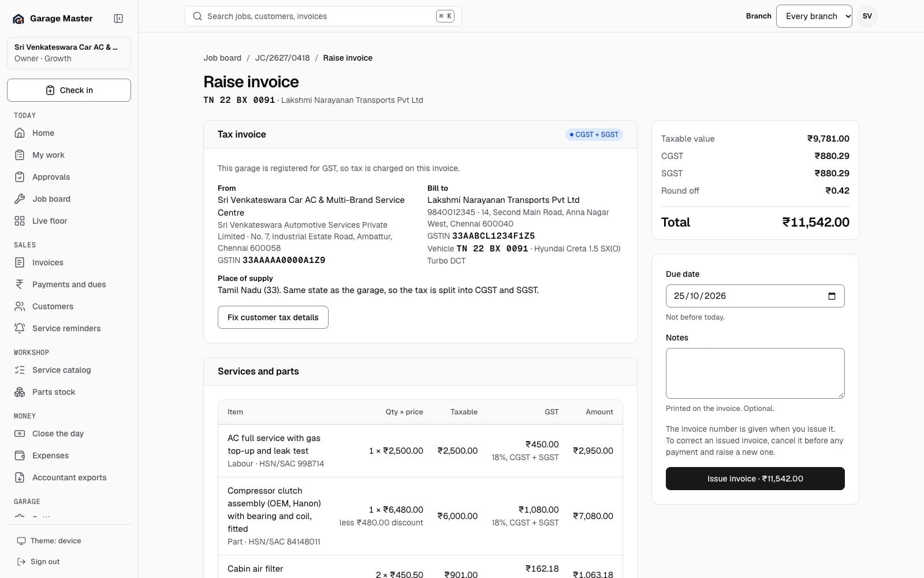Click the ₹7,080.00 amount cell
The image size is (924, 578).
pos(593,516)
